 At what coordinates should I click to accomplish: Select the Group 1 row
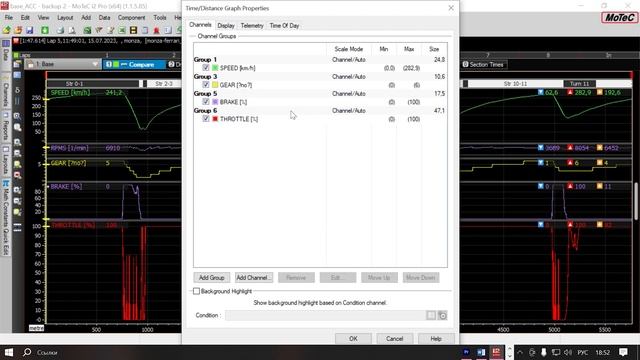[x=320, y=60]
